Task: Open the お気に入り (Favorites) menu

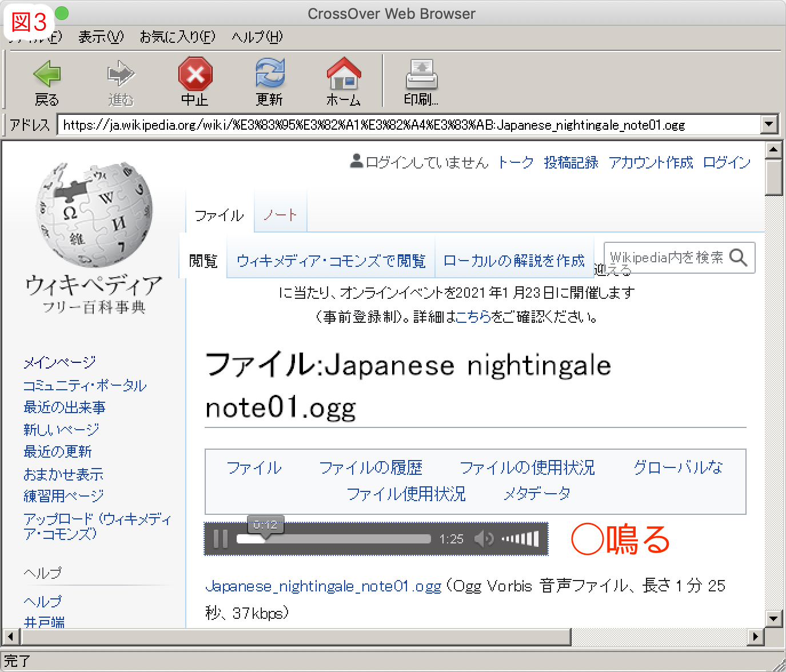Action: coord(177,37)
